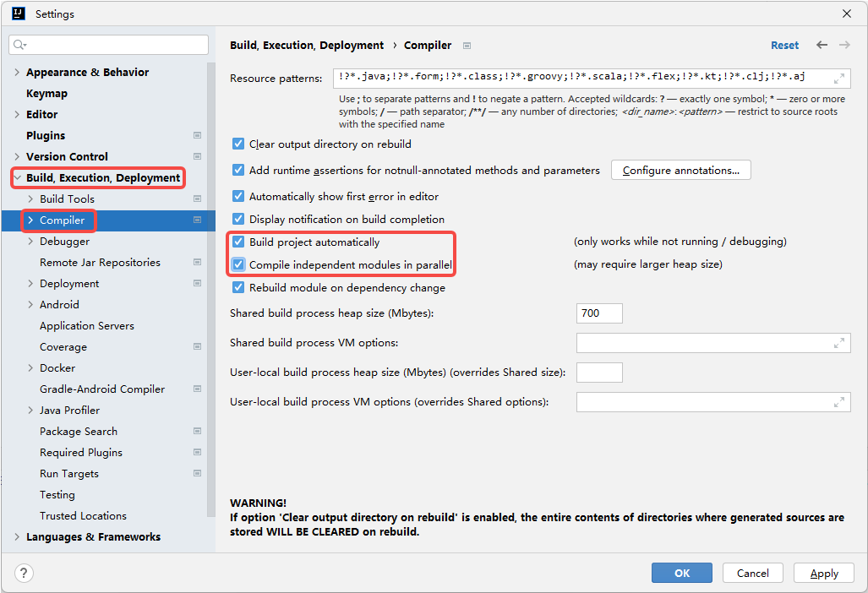Expand the Java Profiler node
The width and height of the screenshot is (868, 593).
click(30, 410)
